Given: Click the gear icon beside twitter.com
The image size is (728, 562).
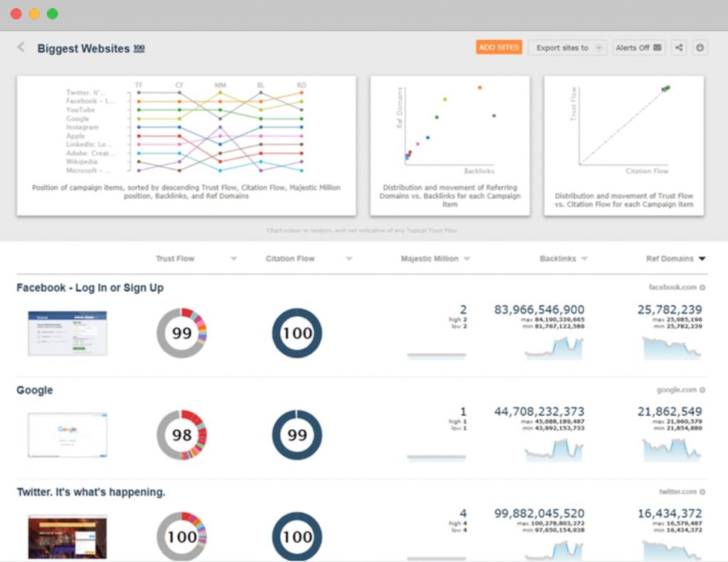Looking at the screenshot, I should [702, 492].
